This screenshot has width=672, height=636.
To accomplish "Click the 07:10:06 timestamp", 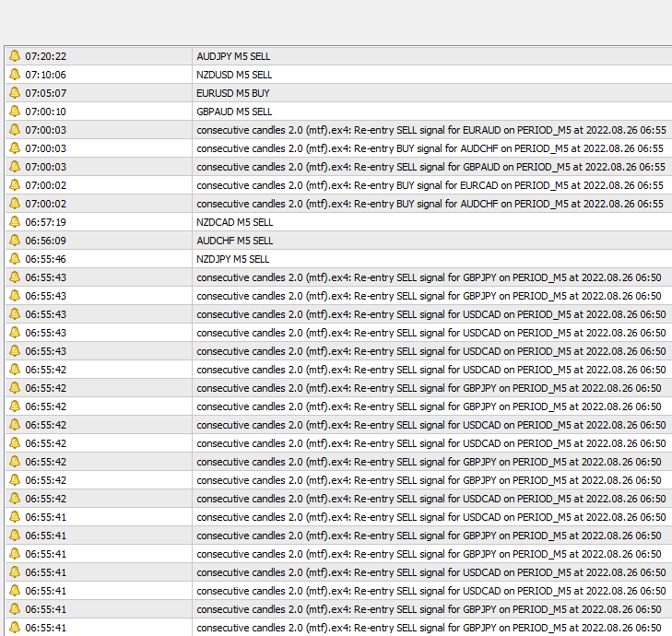I will [45, 75].
